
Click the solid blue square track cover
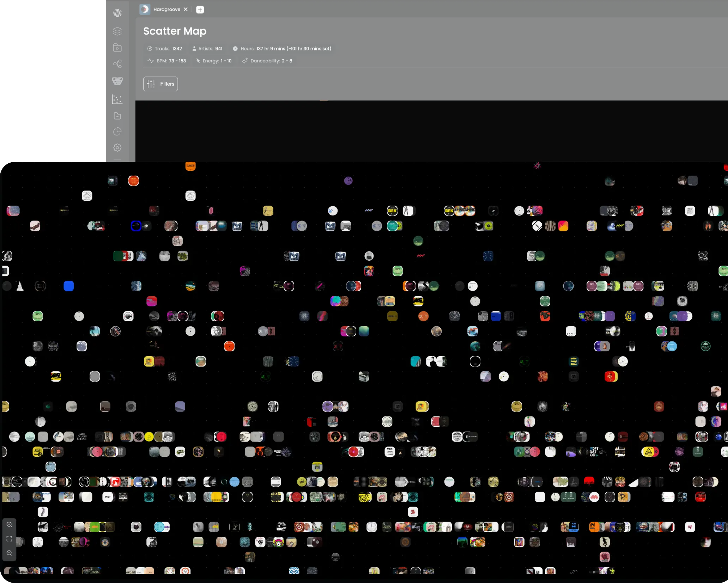click(69, 286)
